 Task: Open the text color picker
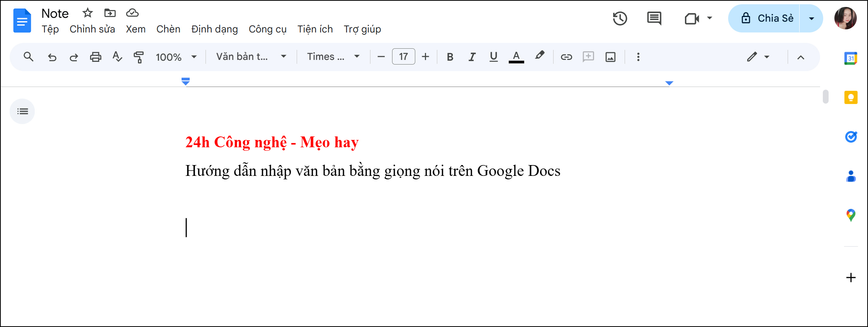point(516,57)
